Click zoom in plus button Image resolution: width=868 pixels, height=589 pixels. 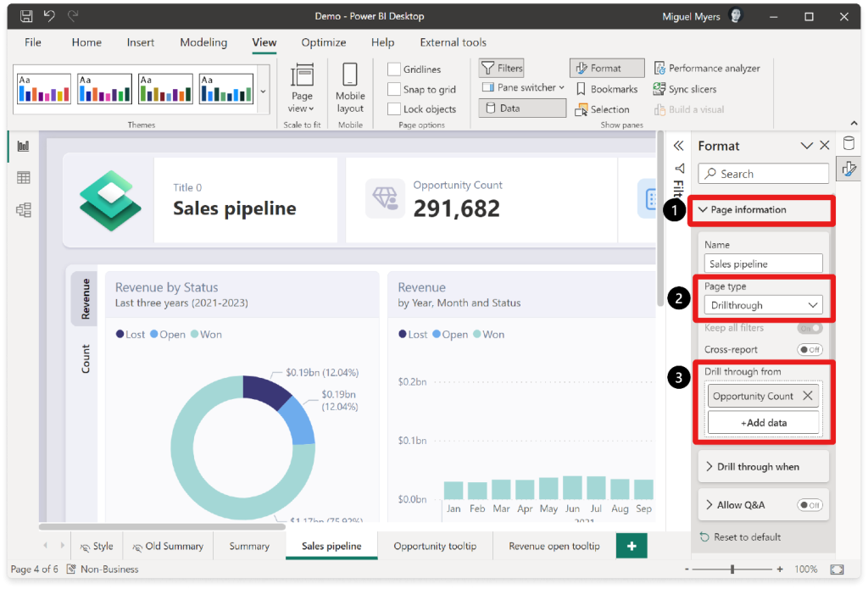780,569
